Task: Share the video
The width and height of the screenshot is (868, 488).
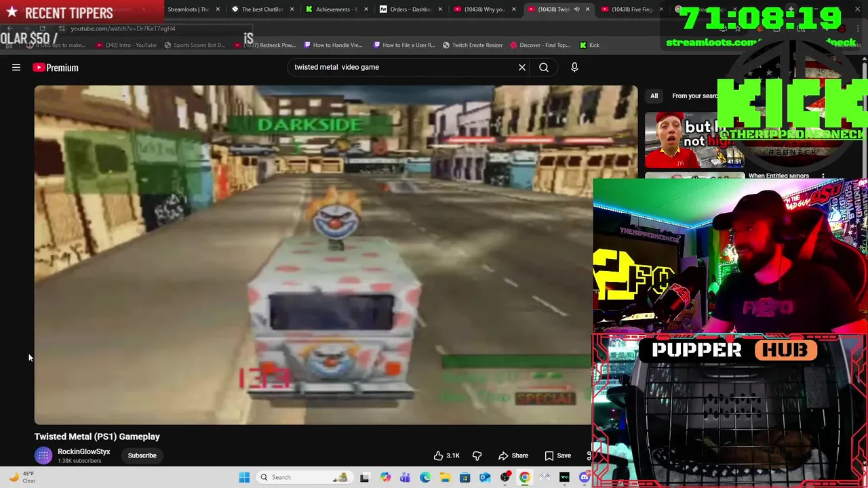Action: pos(513,455)
